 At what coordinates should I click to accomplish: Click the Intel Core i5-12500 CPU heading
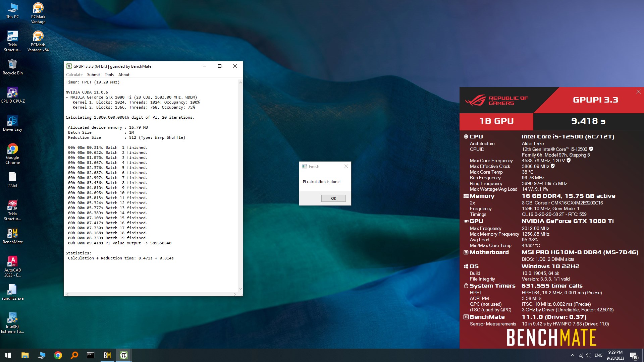(x=568, y=136)
